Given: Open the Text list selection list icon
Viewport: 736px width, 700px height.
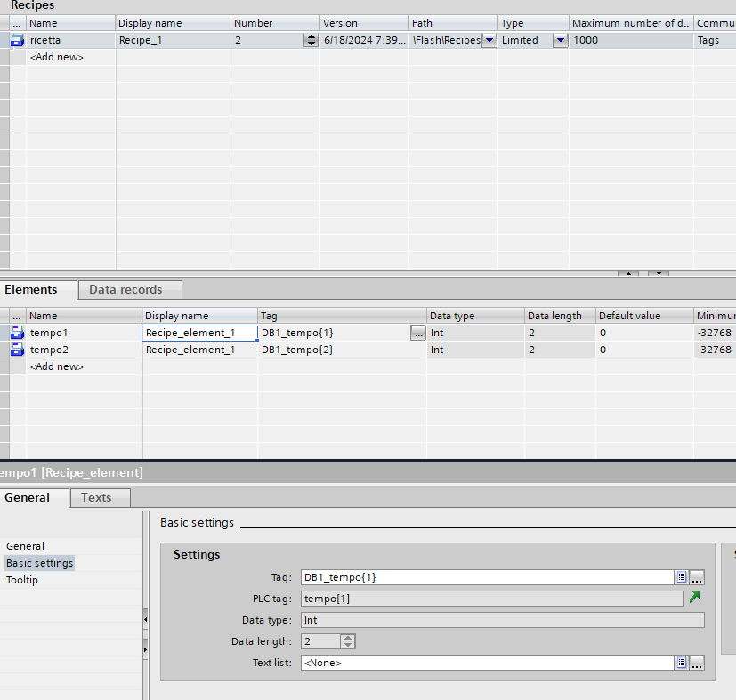Looking at the screenshot, I should pyautogui.click(x=681, y=663).
